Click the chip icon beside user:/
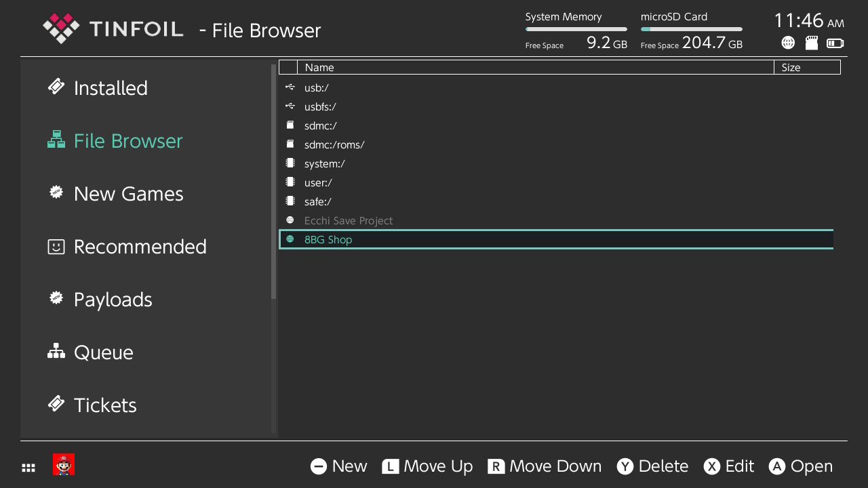 pyautogui.click(x=290, y=182)
